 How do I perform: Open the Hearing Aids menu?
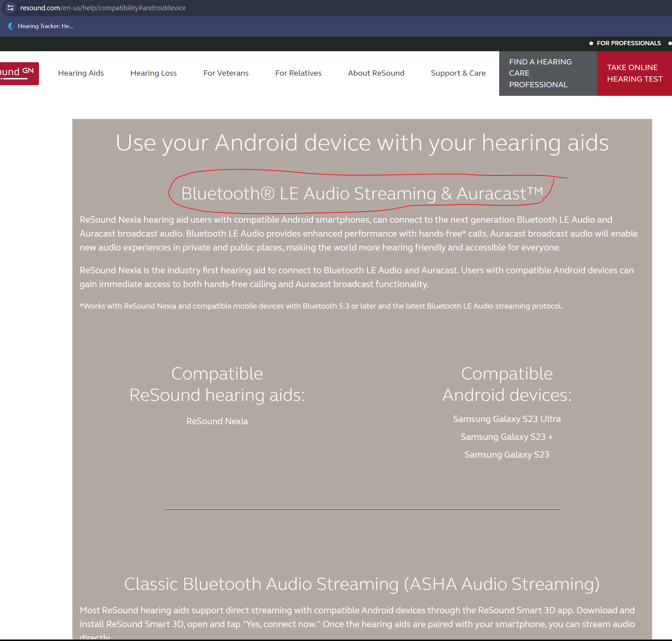pyautogui.click(x=81, y=73)
